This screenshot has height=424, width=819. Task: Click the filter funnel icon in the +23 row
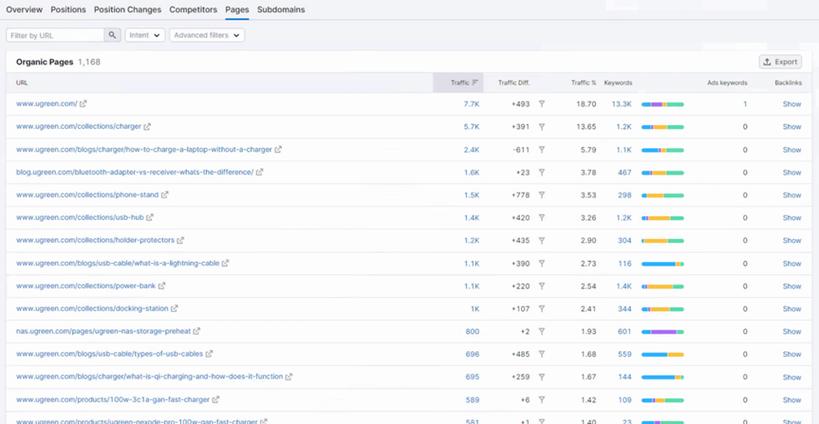(542, 172)
